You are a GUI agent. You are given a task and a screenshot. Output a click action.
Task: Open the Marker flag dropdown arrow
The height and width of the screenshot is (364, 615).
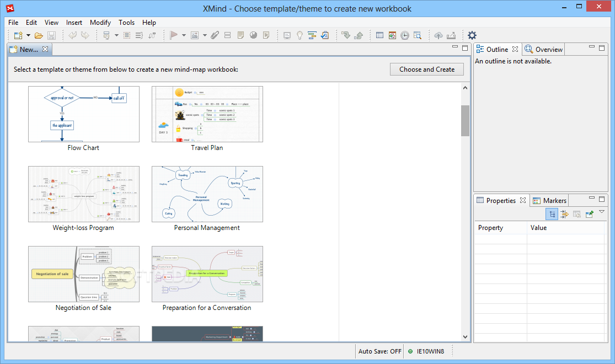point(184,35)
